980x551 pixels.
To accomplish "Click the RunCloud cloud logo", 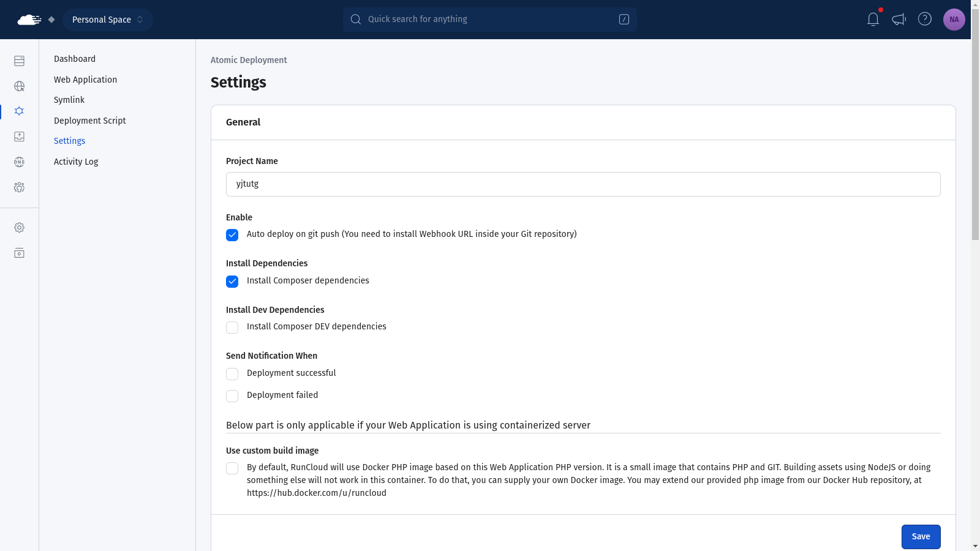I will (29, 20).
